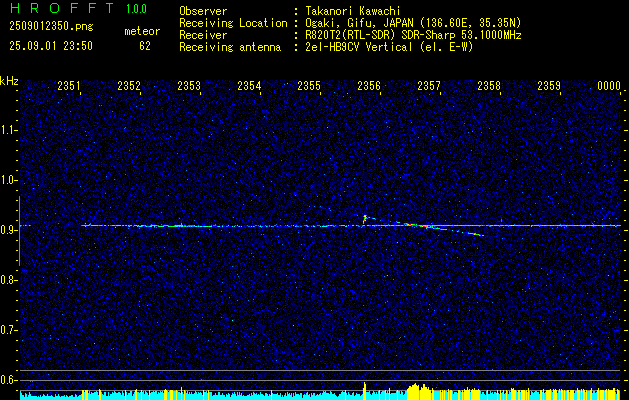Select the file name 2509012350.png
The width and height of the screenshot is (629, 400).
pyautogui.click(x=51, y=26)
